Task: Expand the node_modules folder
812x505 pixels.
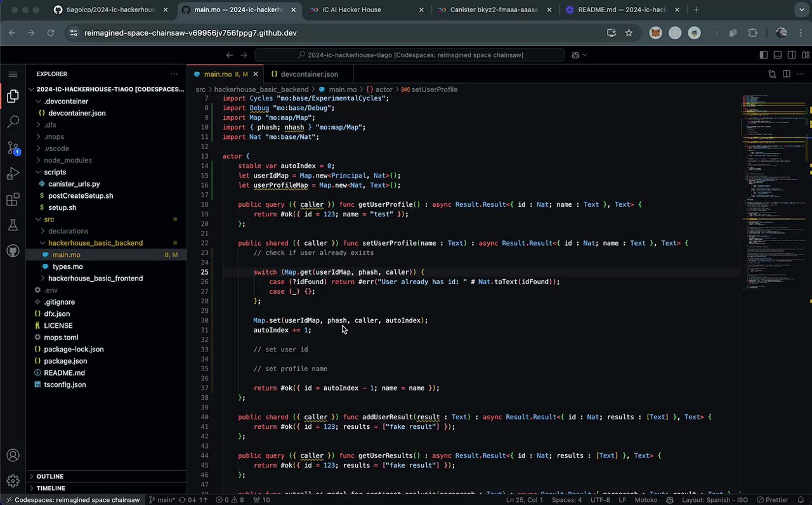Action: [x=67, y=161]
